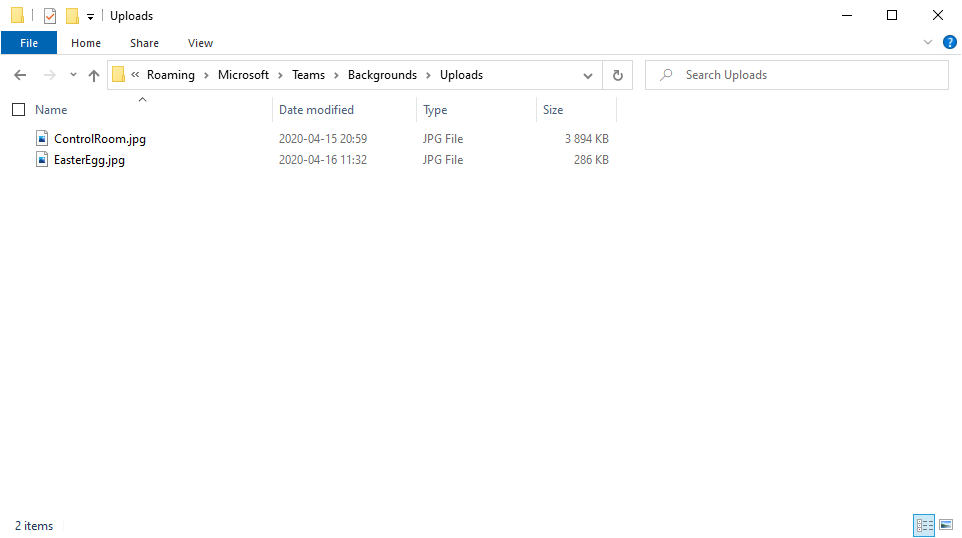Select the EasterEgg.jpg file
Image resolution: width=962 pixels, height=538 pixels.
click(x=89, y=160)
